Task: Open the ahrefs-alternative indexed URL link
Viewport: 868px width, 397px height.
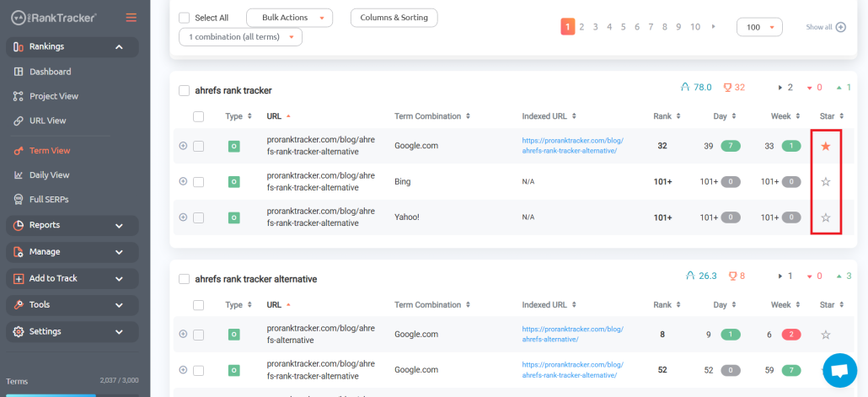Action: tap(573, 334)
